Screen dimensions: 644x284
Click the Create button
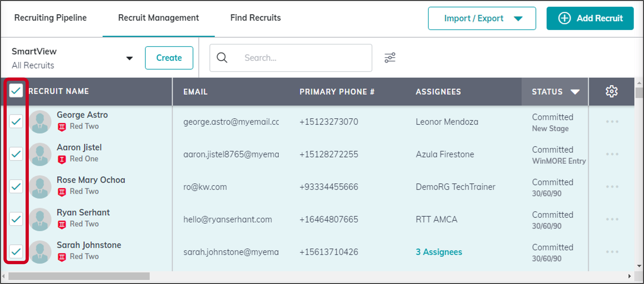point(169,57)
